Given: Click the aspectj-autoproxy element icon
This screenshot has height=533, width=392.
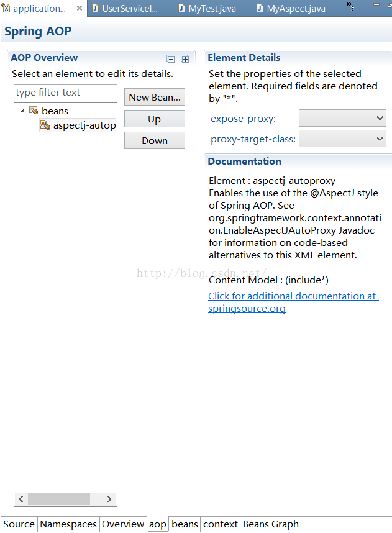Looking at the screenshot, I should click(x=45, y=125).
